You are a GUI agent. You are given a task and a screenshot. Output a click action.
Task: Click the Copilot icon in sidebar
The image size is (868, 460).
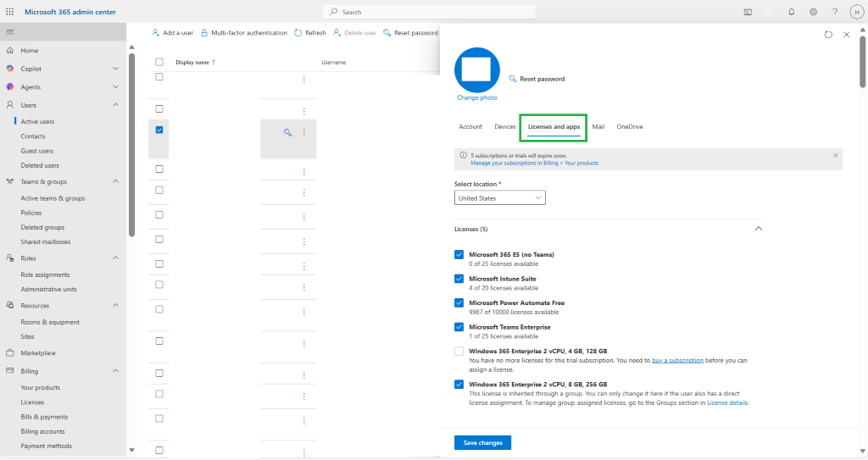coord(10,69)
